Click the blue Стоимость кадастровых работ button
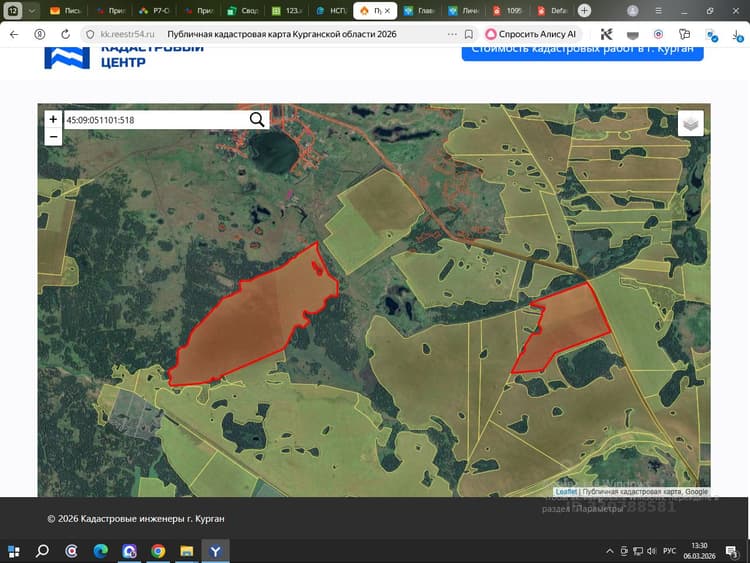The height and width of the screenshot is (563, 750). pos(582,51)
